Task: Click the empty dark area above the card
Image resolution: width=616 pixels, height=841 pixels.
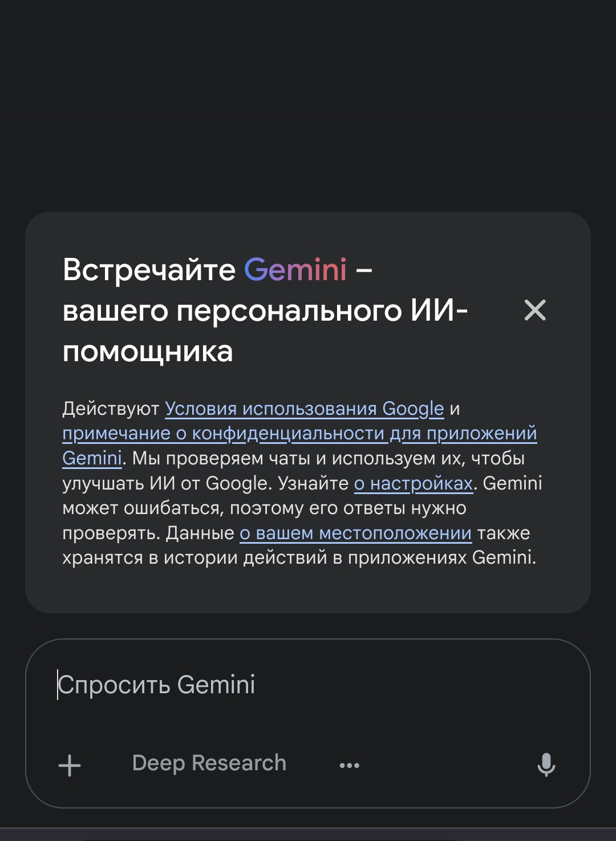Action: 308,103
